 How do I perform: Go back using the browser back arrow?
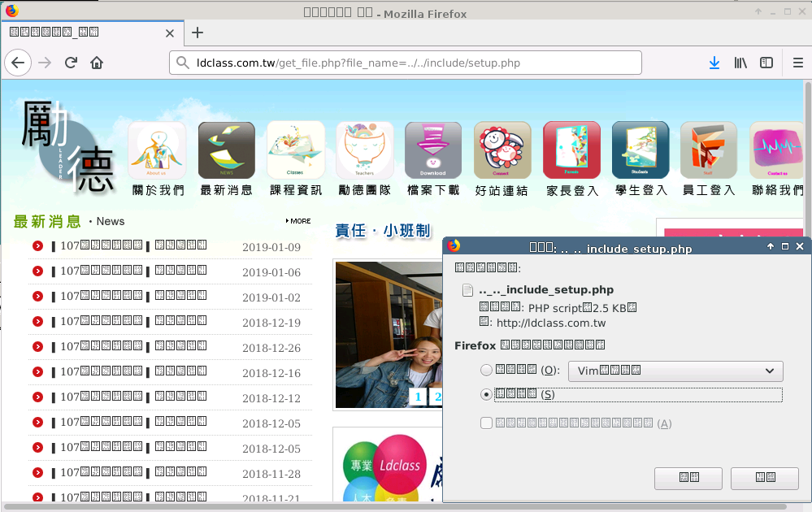coord(18,63)
